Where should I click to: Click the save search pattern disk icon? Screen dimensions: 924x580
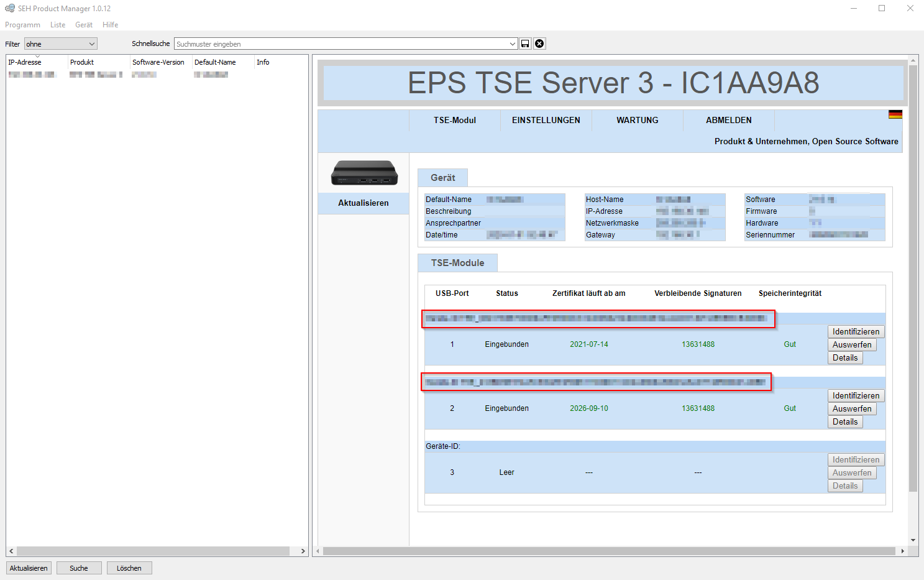tap(525, 44)
